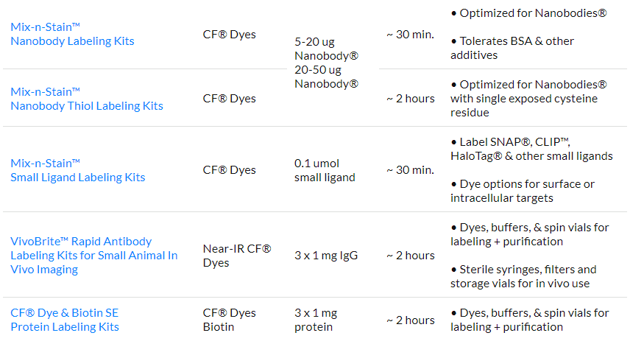Click ~2 hours in the VivoBrite row
The image size is (644, 358).
(410, 256)
